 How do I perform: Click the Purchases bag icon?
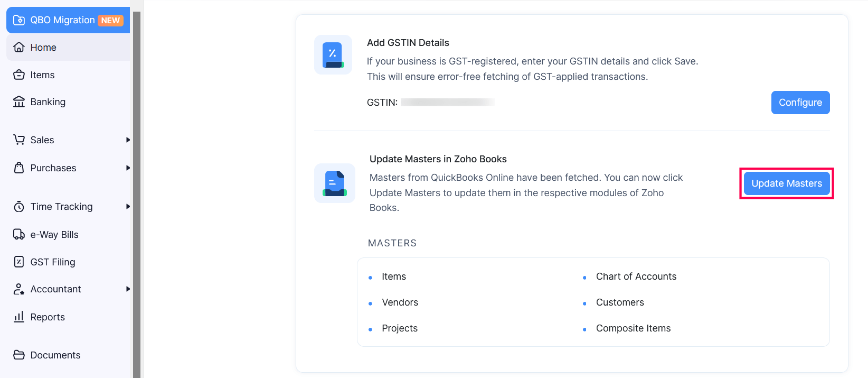click(x=19, y=168)
